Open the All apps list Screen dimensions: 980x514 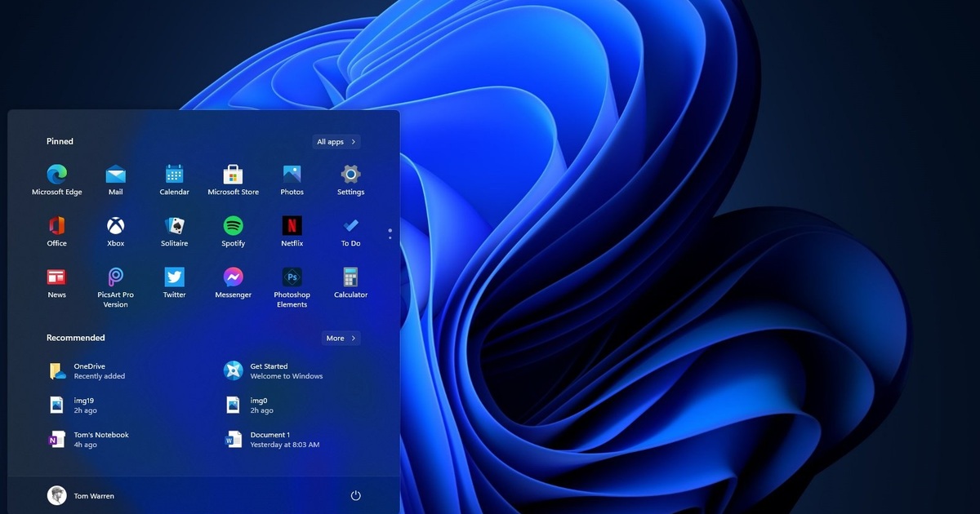click(x=336, y=142)
